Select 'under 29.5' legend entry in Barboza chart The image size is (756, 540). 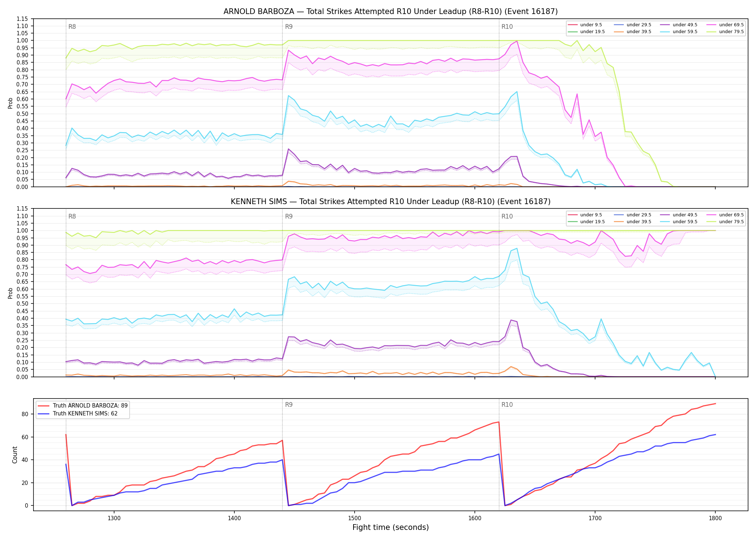(633, 25)
